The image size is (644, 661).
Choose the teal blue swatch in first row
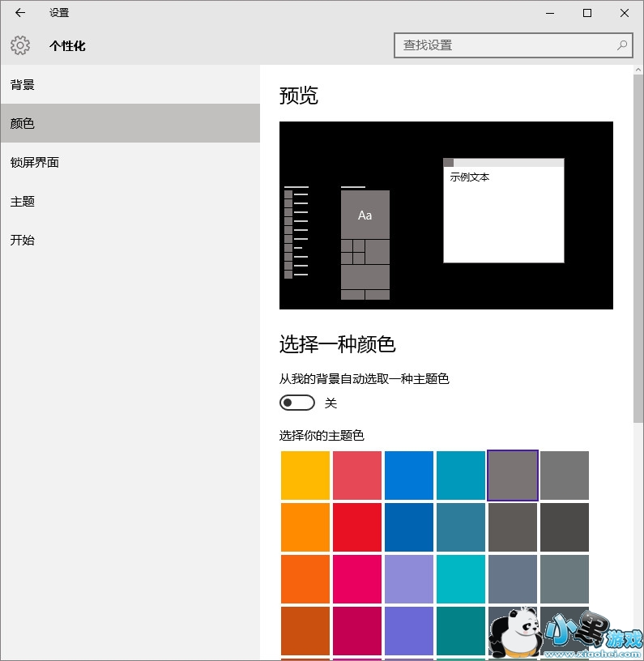pos(461,475)
